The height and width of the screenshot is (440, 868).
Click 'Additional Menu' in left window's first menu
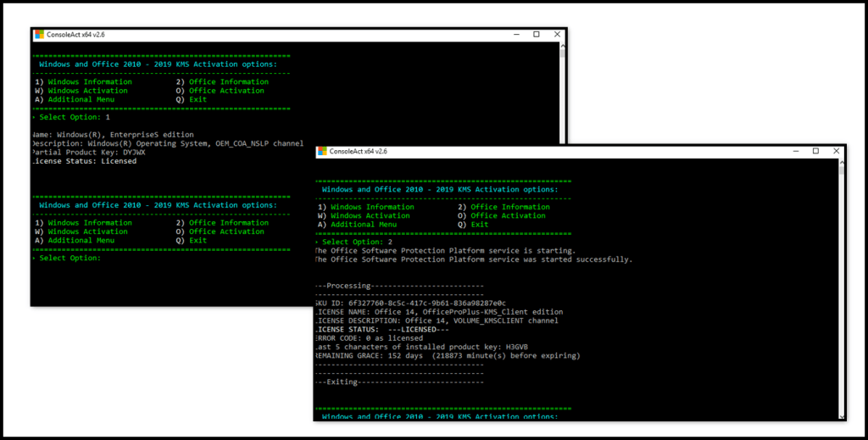click(x=81, y=100)
